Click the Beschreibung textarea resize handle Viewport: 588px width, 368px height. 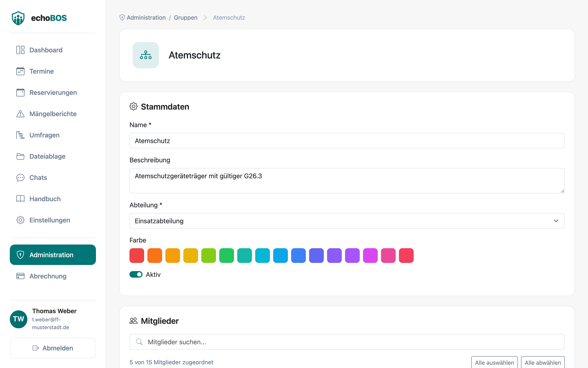click(562, 191)
